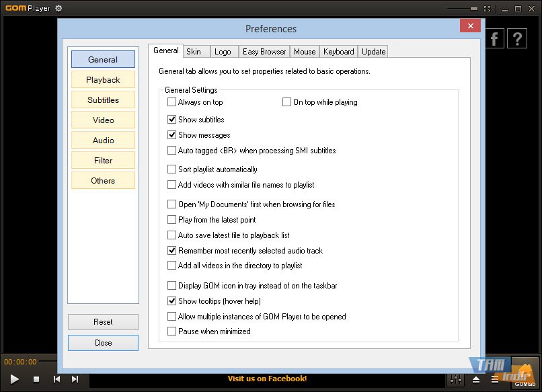This screenshot has width=542, height=392.
Task: Click the Visit us on Facebook! link
Action: (267, 379)
